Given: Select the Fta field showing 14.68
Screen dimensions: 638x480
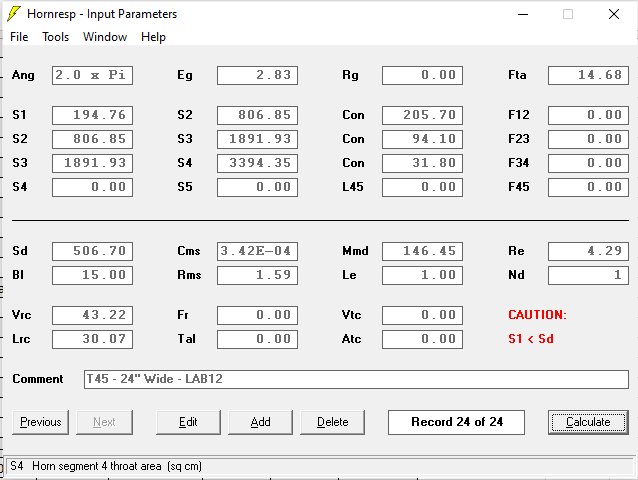Looking at the screenshot, I should pyautogui.click(x=588, y=75).
